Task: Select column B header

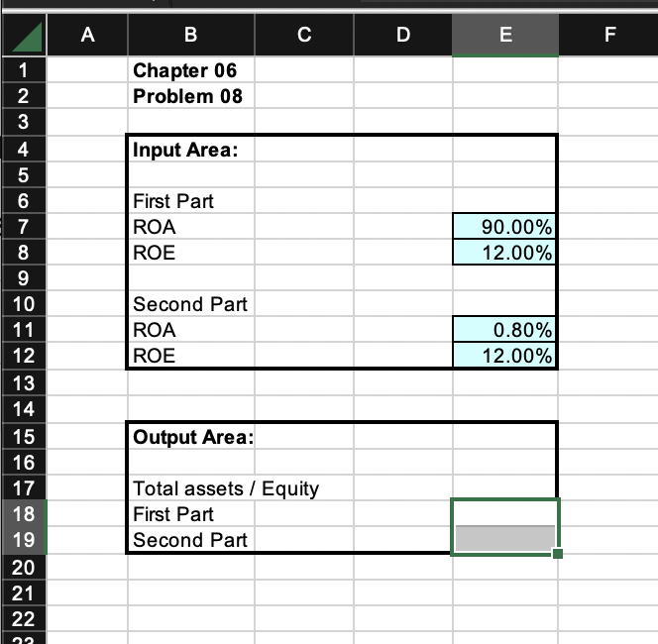Action: point(191,35)
